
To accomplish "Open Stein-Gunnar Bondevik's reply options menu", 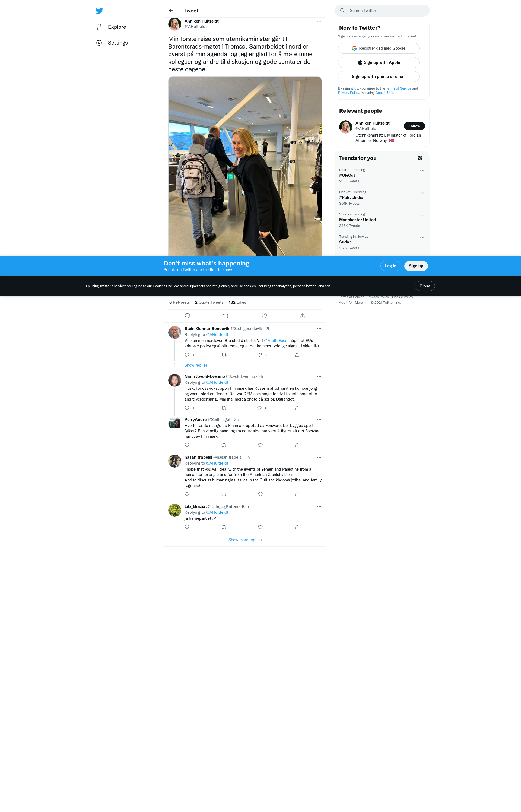I will tap(319, 329).
